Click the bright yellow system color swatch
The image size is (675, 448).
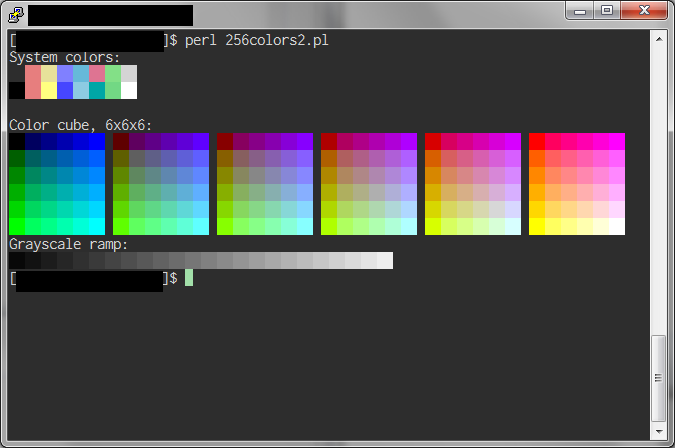(49, 90)
